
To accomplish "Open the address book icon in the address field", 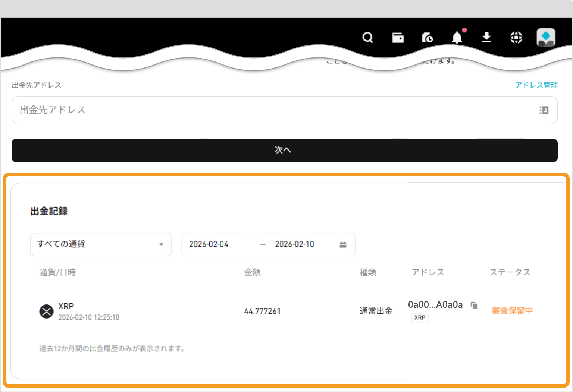I will click(544, 110).
